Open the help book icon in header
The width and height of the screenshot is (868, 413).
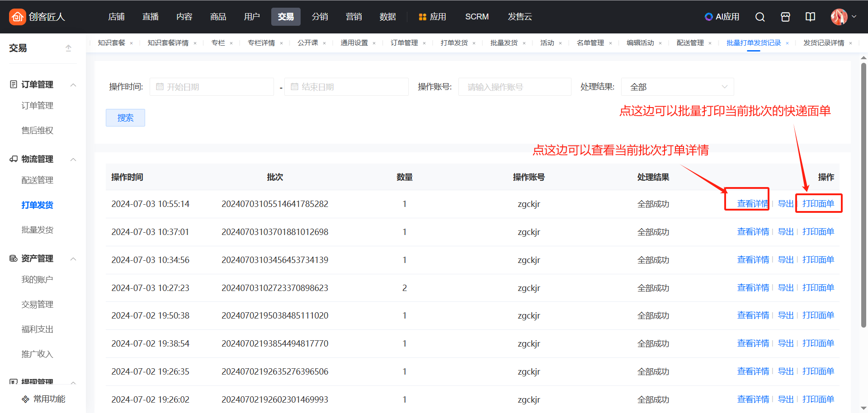[810, 17]
